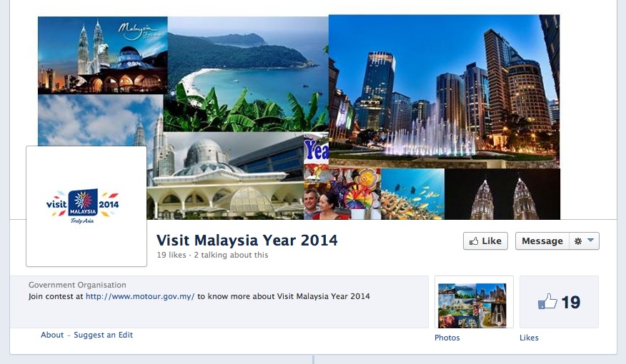Open the Photos collage thumbnail
Image resolution: width=626 pixels, height=364 pixels.
pyautogui.click(x=474, y=302)
